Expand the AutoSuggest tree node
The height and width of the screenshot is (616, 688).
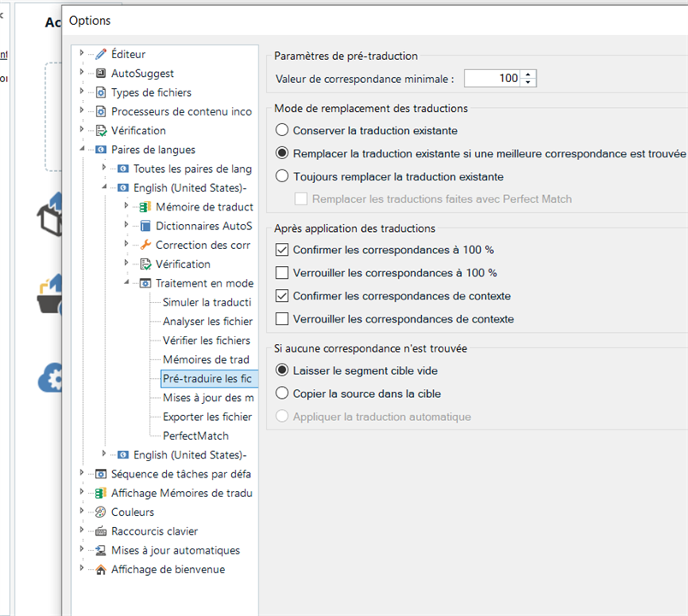(x=81, y=72)
